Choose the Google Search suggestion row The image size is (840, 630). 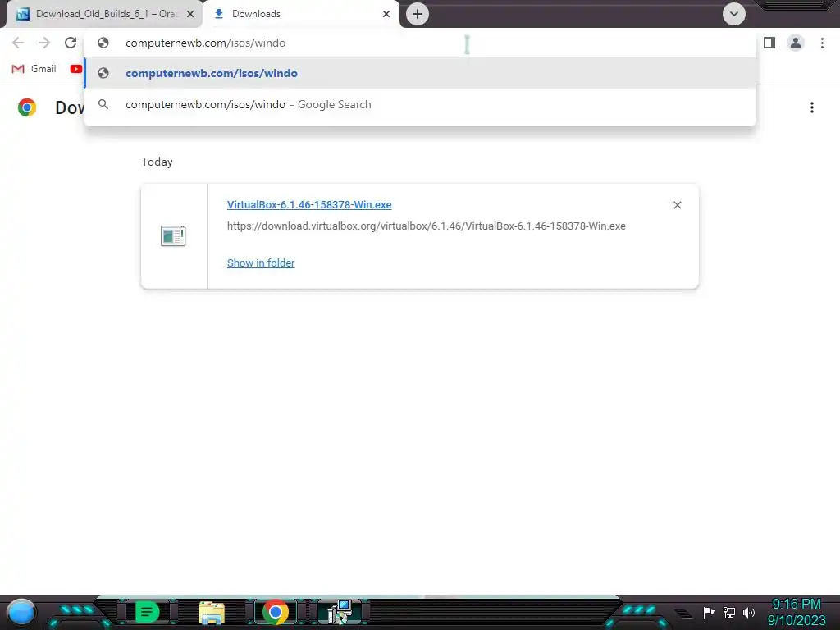click(420, 104)
